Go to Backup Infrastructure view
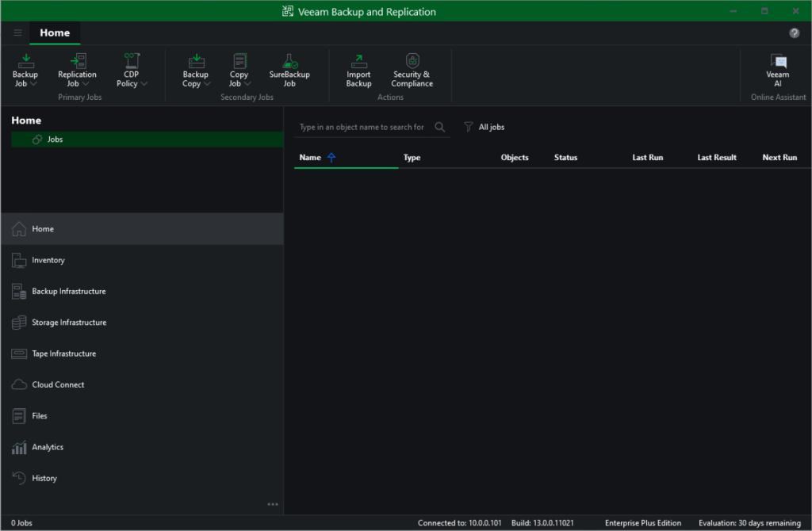Screen dimensions: 812x531 click(68, 292)
